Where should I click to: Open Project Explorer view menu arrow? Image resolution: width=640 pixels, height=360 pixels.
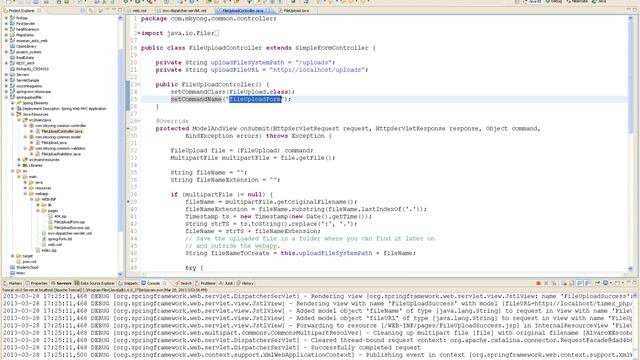100,10
